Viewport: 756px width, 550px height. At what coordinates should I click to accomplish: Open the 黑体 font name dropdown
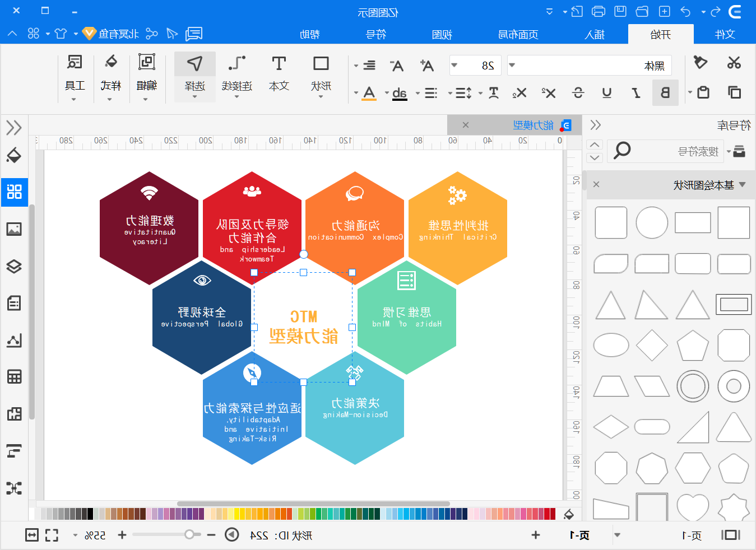[512, 66]
